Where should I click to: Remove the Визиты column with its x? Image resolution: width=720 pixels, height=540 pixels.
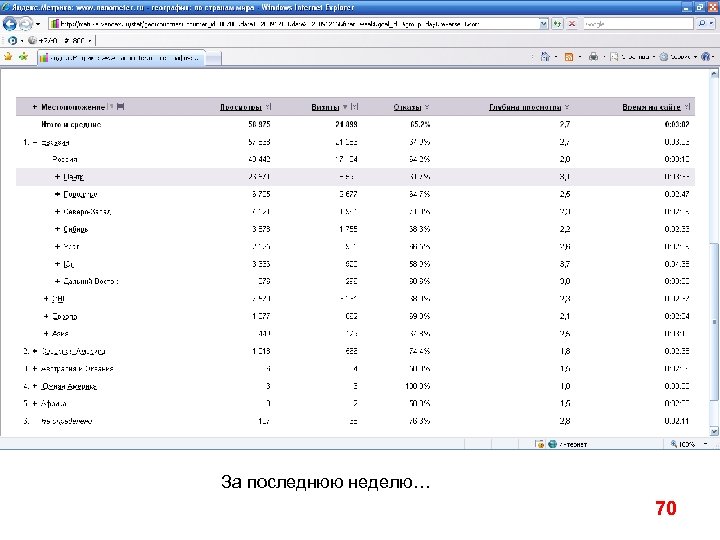pos(354,107)
